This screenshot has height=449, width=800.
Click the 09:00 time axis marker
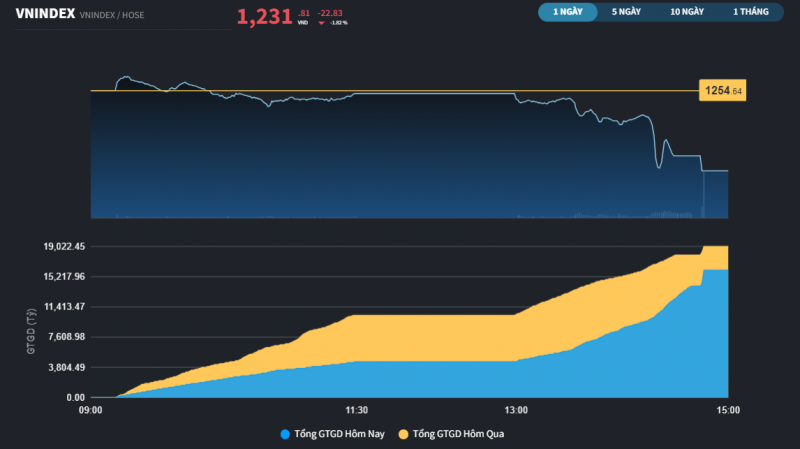tap(91, 410)
